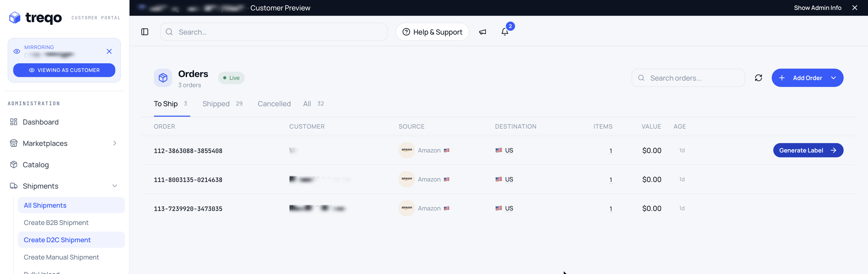Click Amazon logo for order 111-8003135-0214638
This screenshot has height=274, width=868.
click(407, 179)
